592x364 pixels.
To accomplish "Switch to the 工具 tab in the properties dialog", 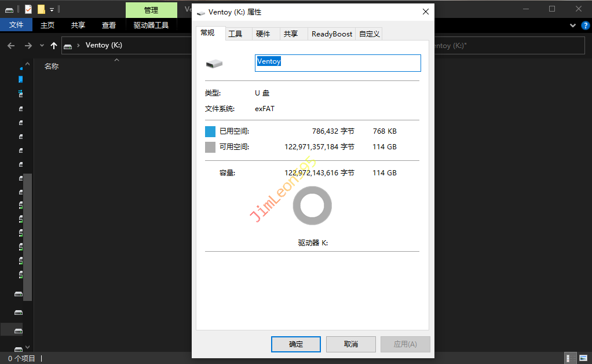I will [235, 34].
